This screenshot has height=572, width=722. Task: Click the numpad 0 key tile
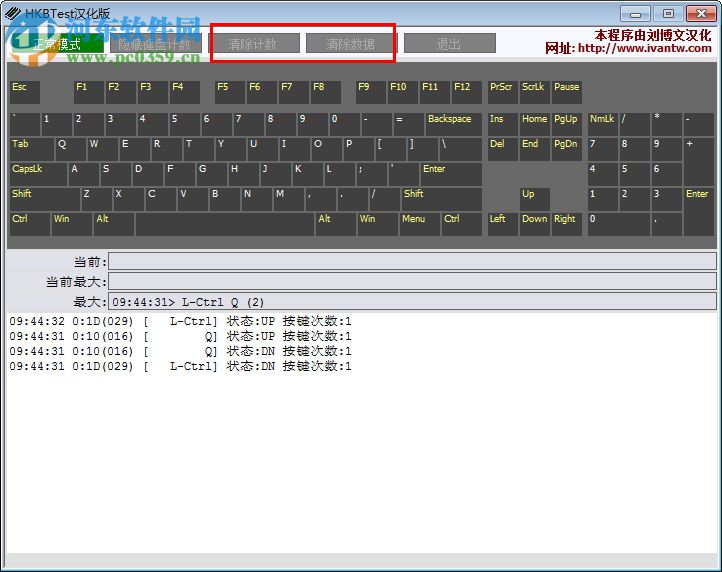pos(619,224)
